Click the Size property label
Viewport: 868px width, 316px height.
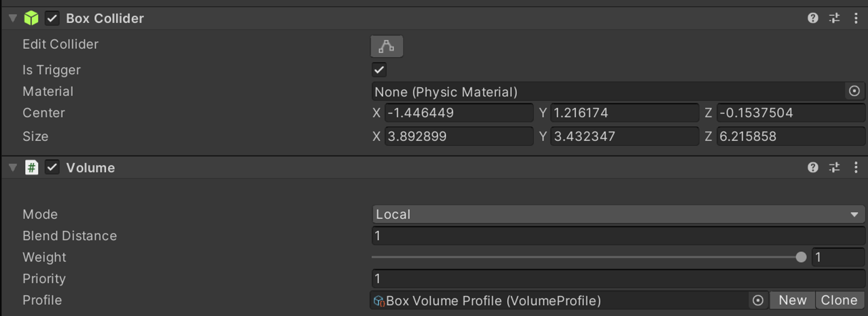(x=35, y=136)
